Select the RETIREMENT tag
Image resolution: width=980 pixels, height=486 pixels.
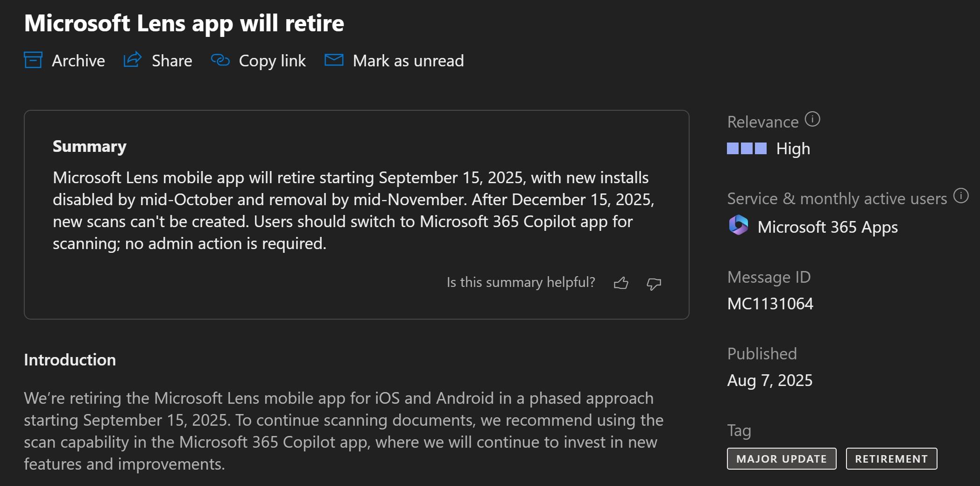coord(891,459)
